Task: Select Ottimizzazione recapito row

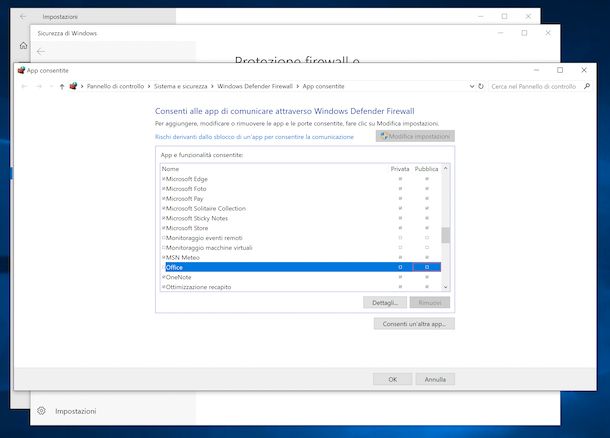Action: pos(301,287)
